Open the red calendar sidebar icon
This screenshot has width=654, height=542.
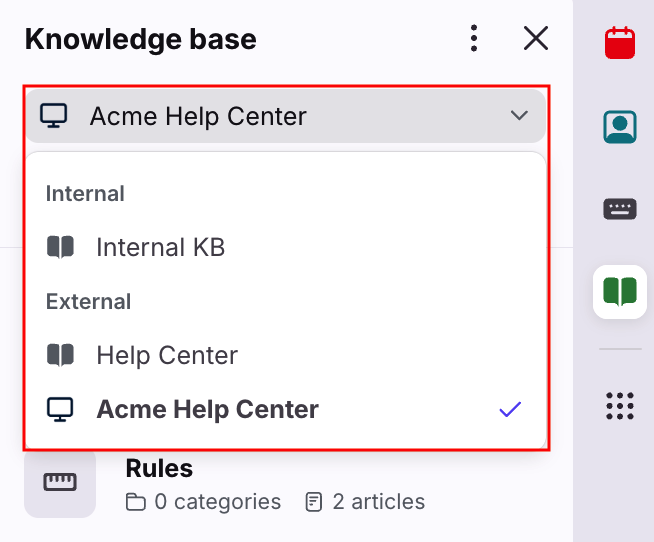[620, 43]
